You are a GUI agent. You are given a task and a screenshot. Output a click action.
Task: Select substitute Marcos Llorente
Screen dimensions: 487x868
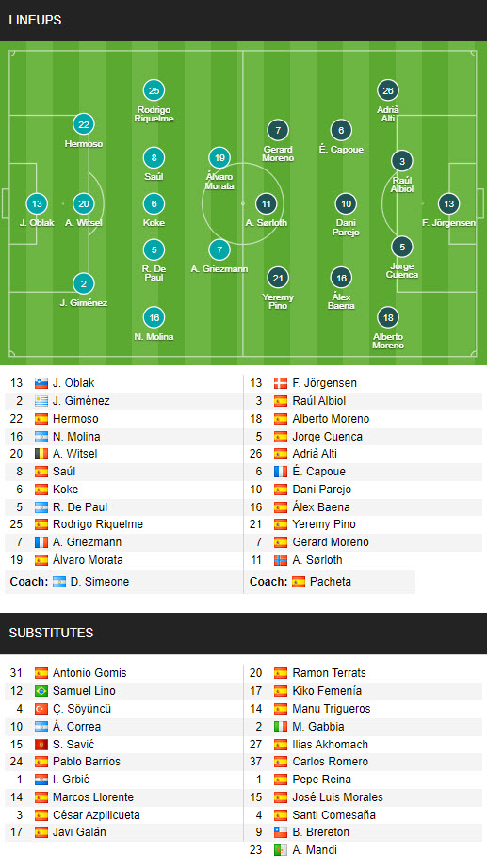click(93, 797)
